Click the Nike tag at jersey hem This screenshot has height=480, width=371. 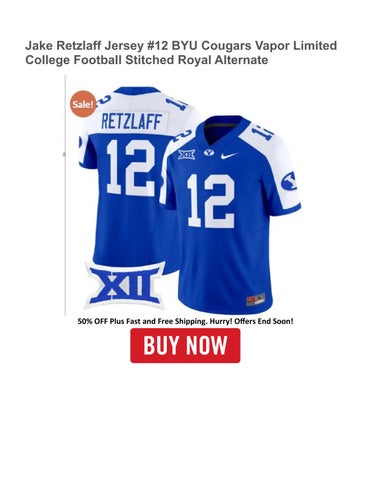coord(256,300)
